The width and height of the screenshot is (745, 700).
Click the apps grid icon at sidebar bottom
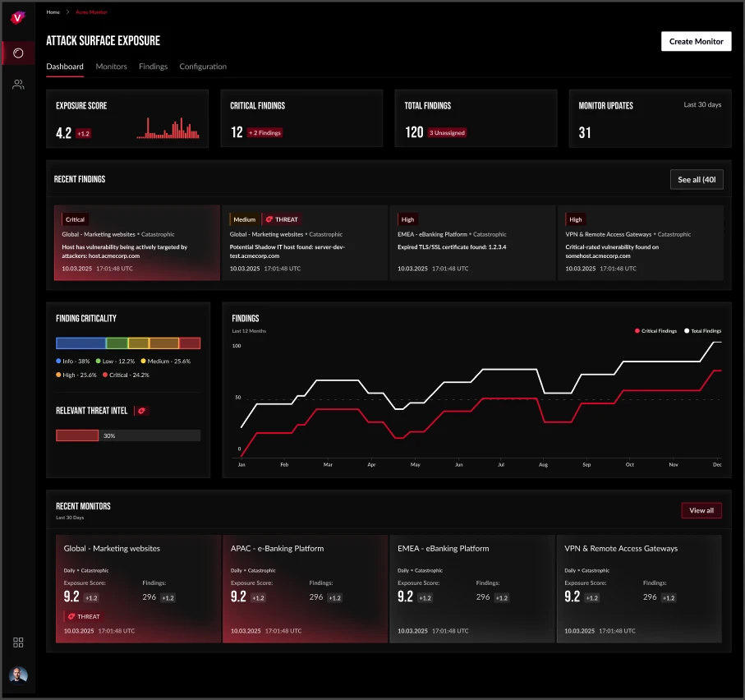click(18, 642)
